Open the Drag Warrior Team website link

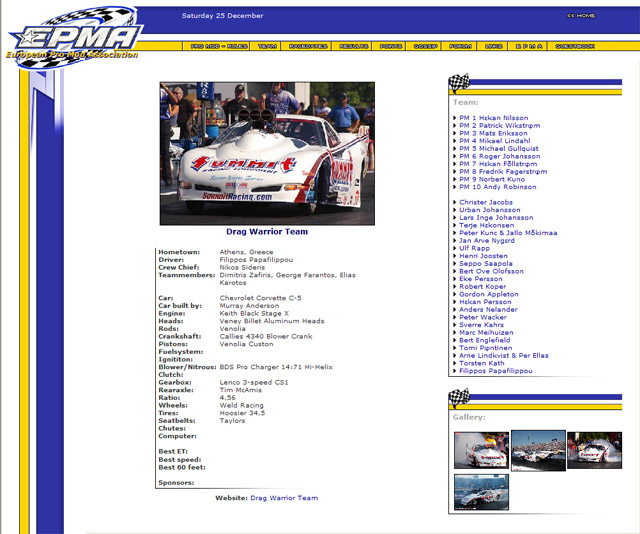pos(284,498)
